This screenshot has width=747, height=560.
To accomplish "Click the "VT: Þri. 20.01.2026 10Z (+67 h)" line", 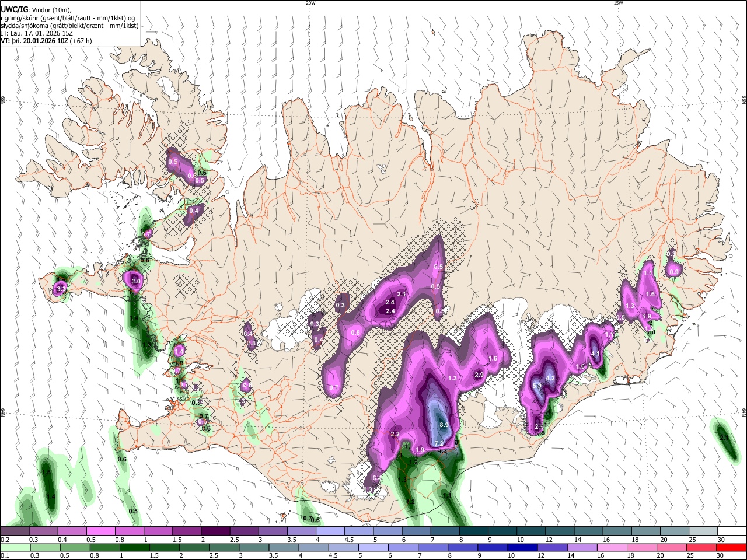I will coord(46,41).
